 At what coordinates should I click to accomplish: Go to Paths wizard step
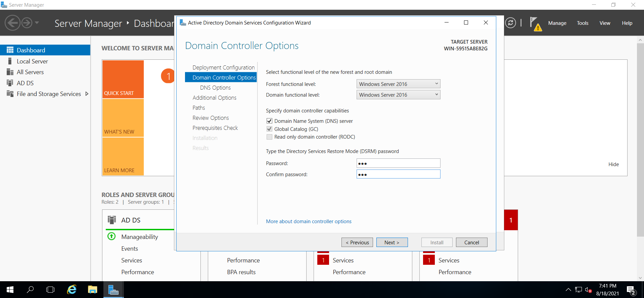click(x=198, y=108)
